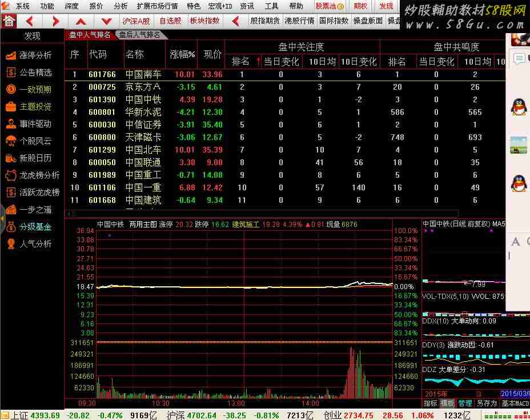Viewport: 530px width, 420px height.
Task: Open the 公告精选 sidebar icon
Action: pos(11,73)
